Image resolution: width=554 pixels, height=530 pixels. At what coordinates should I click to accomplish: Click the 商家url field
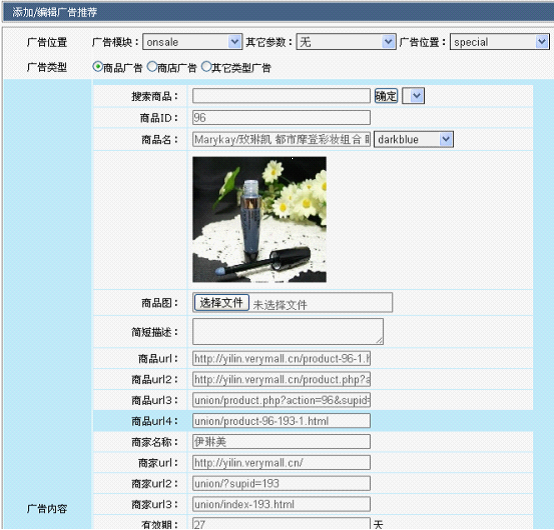281,463
